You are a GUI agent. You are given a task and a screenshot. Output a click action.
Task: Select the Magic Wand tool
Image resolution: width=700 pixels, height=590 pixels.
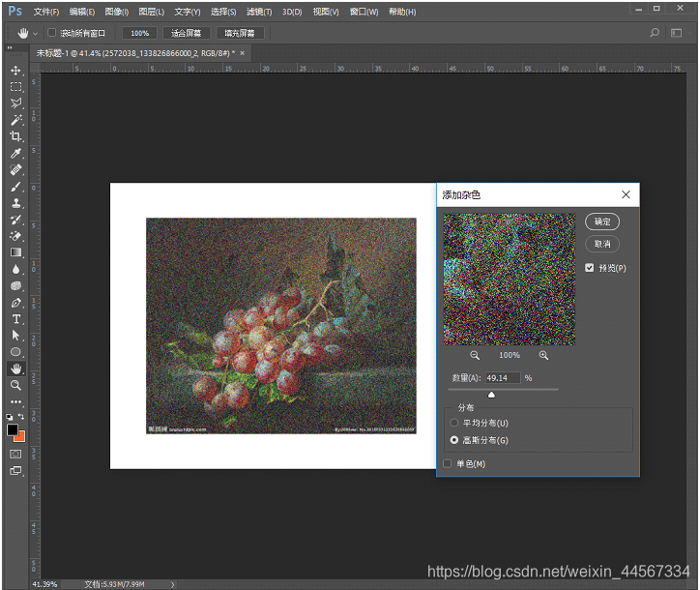(15, 120)
